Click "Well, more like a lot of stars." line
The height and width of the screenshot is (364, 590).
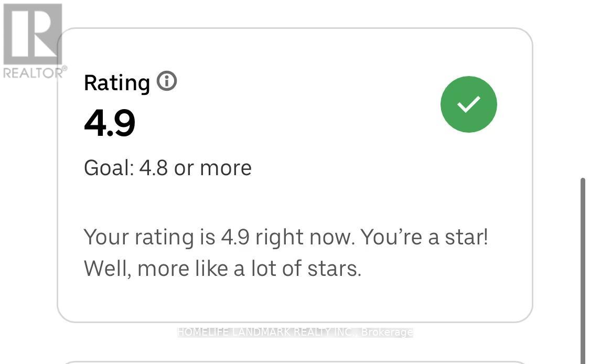point(222,269)
